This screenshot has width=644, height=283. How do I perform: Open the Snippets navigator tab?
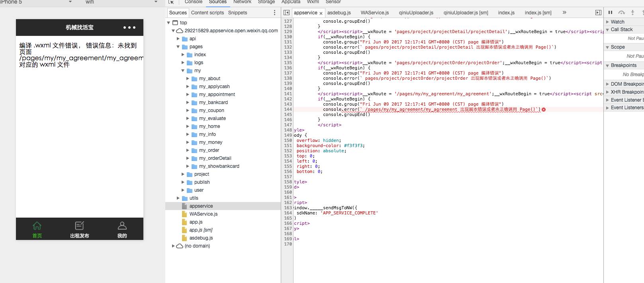click(238, 13)
